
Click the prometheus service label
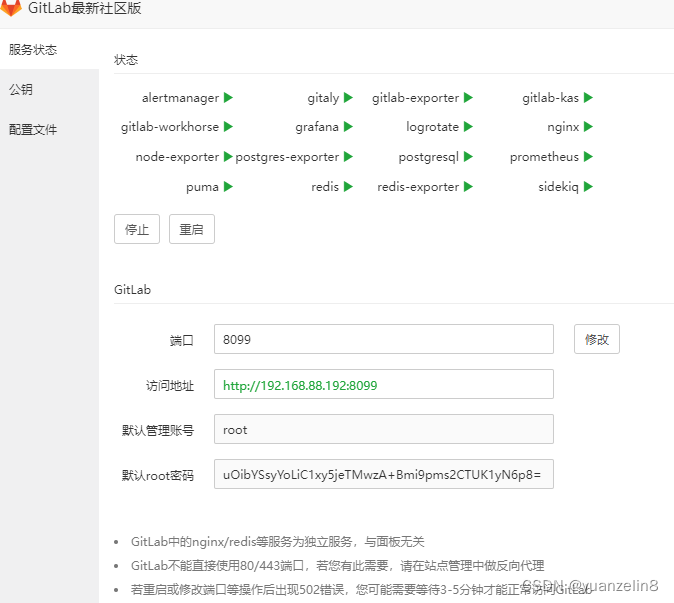[x=544, y=157]
